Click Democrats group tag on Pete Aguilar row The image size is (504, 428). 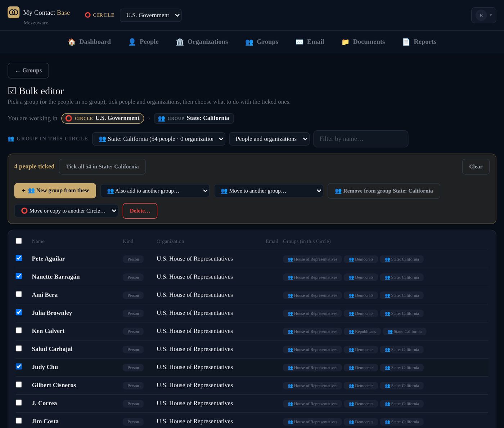point(361,259)
